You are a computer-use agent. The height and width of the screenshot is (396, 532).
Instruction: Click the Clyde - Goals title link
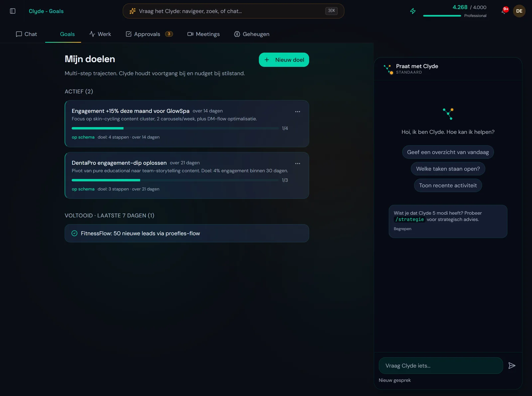tap(46, 11)
